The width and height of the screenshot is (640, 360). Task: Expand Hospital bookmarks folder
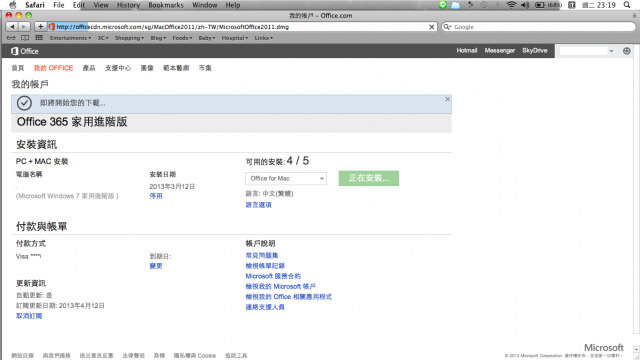[235, 38]
